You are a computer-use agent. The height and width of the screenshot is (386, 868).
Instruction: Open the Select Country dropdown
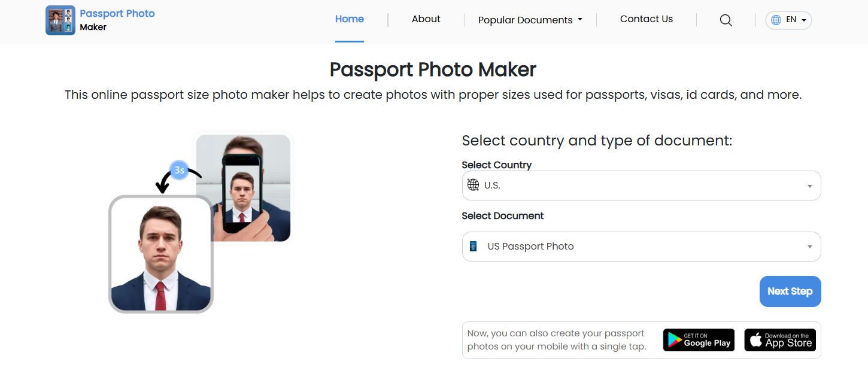(x=641, y=185)
